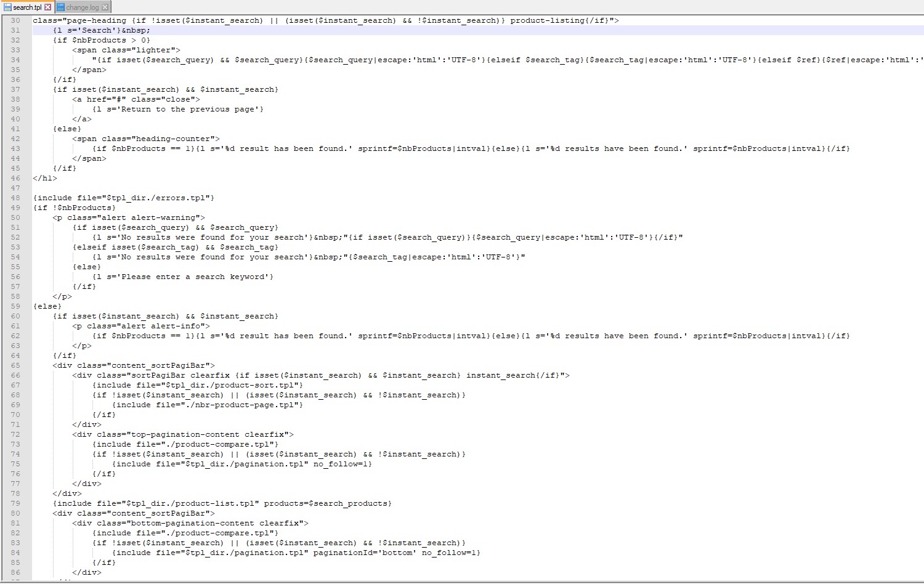Click the <span class="lighter"> tag
Image resolution: width=924 pixels, height=584 pixels.
coord(126,50)
